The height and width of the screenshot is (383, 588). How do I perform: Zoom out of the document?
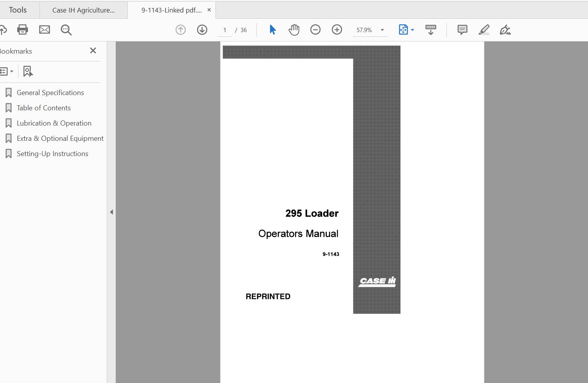(315, 29)
